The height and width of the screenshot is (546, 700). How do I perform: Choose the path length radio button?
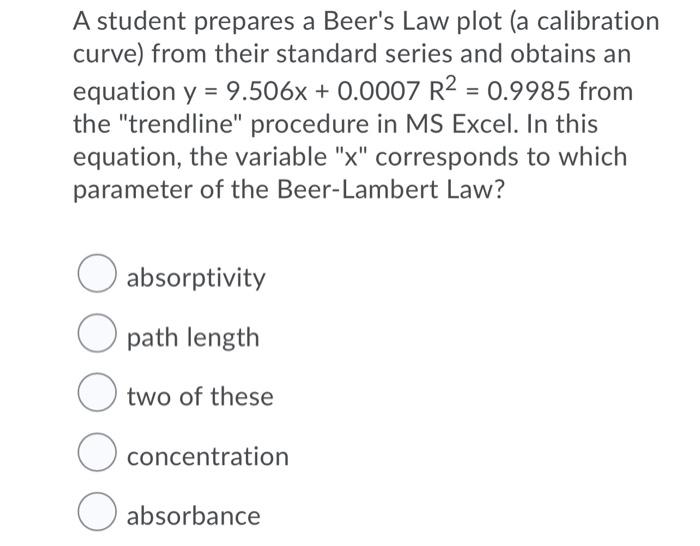pos(97,333)
